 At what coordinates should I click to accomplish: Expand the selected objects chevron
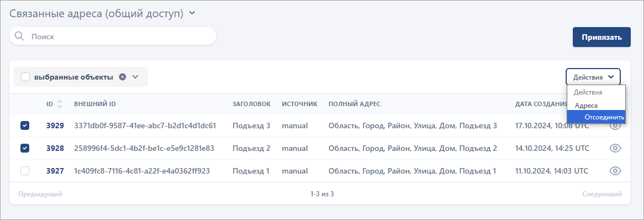point(135,77)
